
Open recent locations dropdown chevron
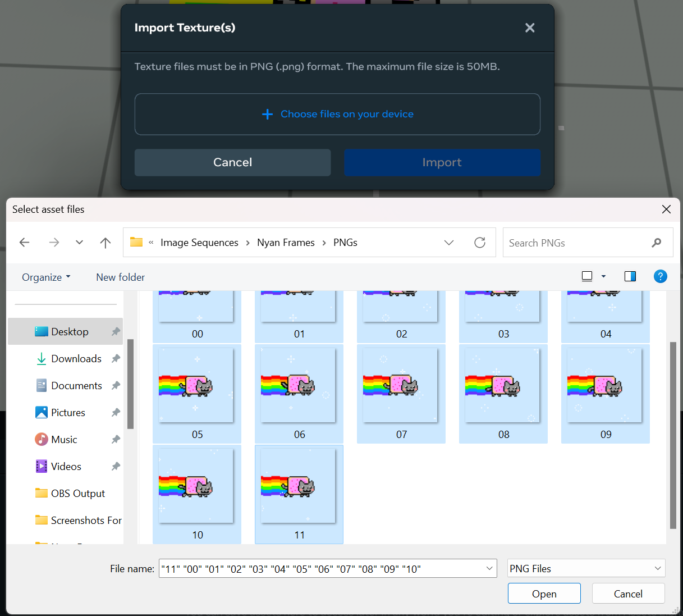[x=79, y=243]
